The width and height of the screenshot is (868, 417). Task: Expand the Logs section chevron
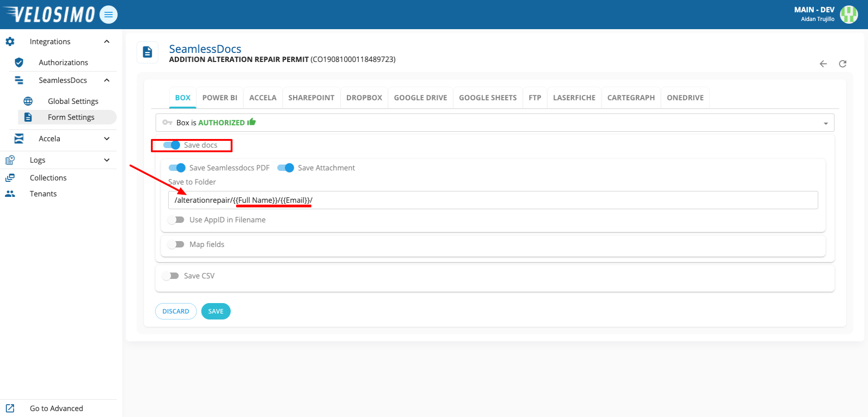pyautogui.click(x=107, y=160)
